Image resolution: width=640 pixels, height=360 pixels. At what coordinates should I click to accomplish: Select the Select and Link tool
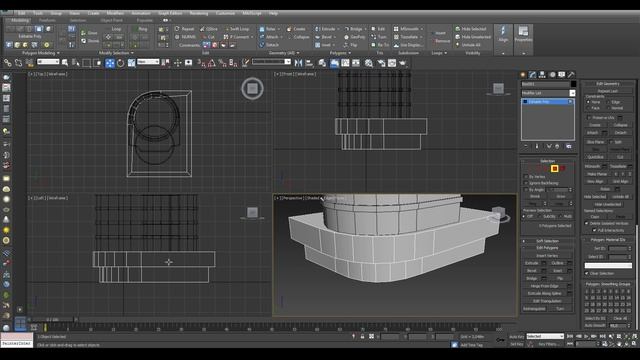tap(8, 63)
